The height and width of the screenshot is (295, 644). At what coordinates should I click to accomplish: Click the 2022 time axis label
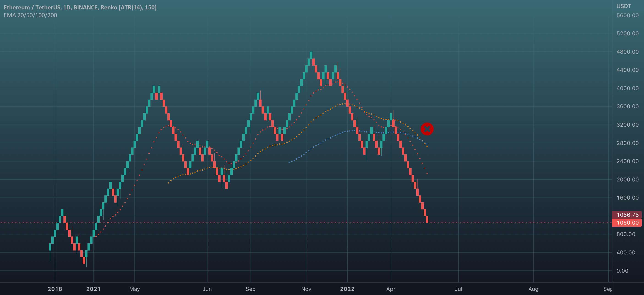[347, 289]
